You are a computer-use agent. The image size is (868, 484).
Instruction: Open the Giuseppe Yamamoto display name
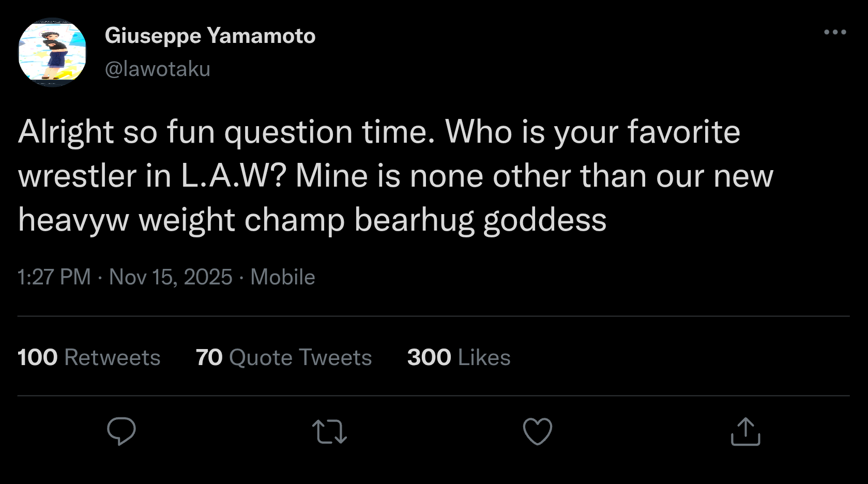click(x=210, y=36)
